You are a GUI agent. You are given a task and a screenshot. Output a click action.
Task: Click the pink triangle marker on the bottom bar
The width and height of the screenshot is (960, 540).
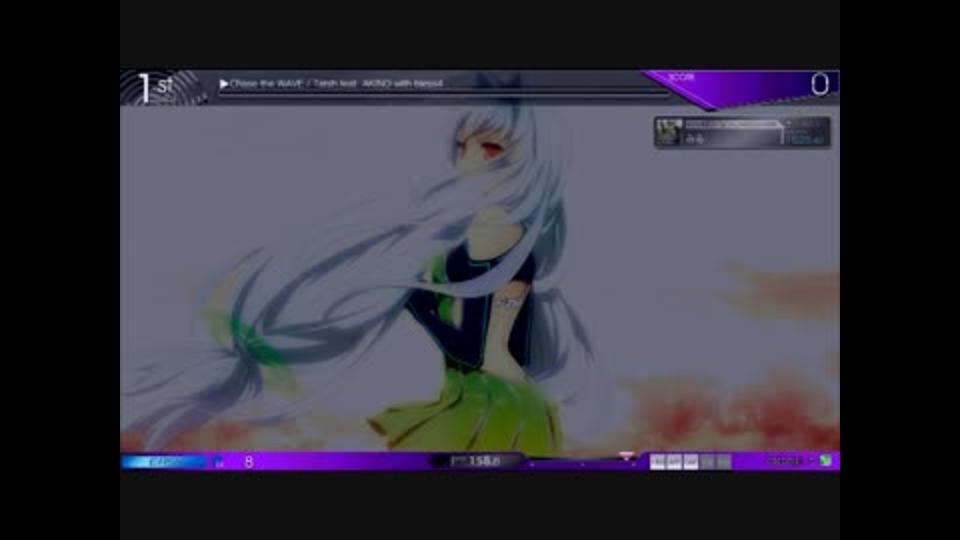[626, 456]
